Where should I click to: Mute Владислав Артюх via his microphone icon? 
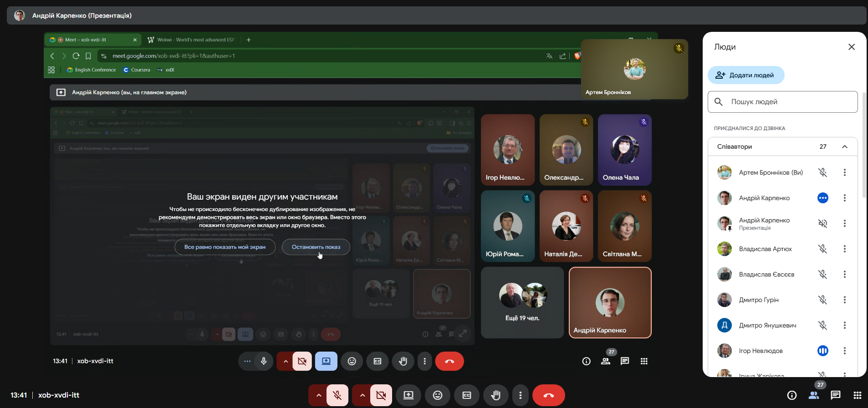(x=822, y=249)
